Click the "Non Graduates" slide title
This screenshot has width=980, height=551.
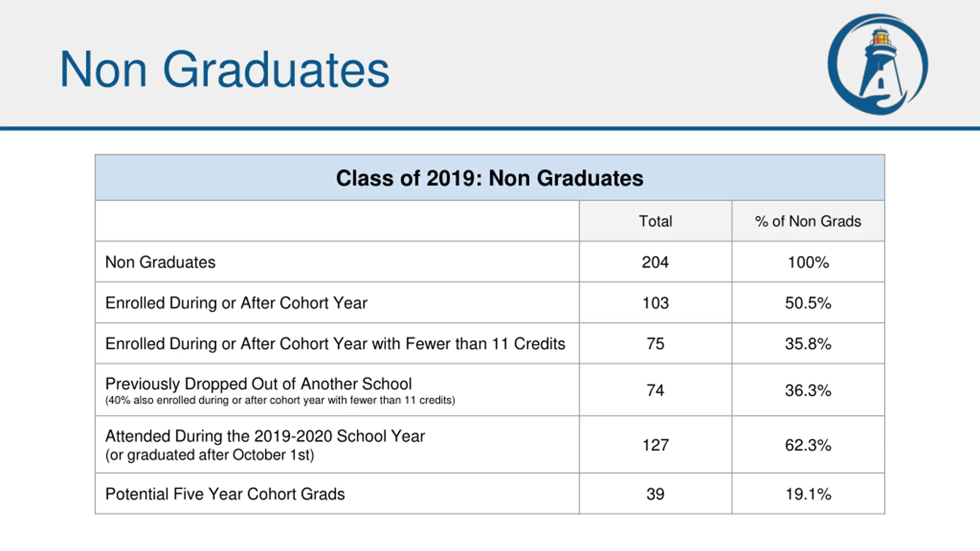coord(224,70)
